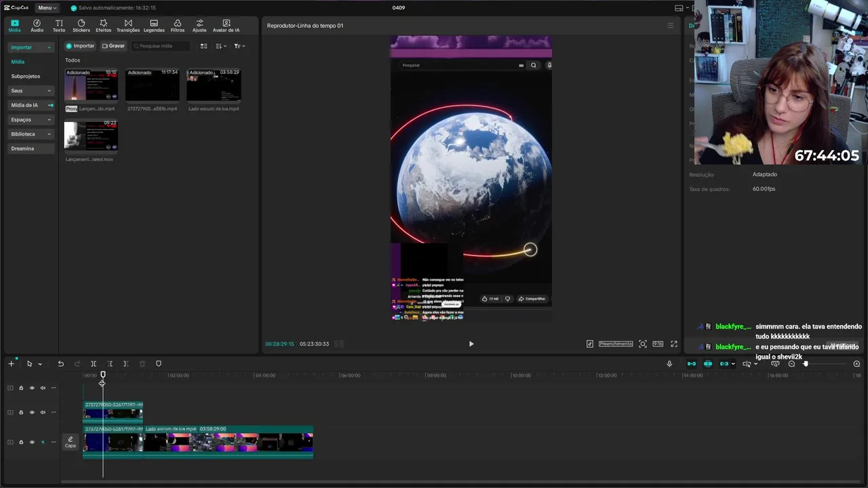Click the microphone voiceover record icon
The image size is (868, 488).
(669, 364)
